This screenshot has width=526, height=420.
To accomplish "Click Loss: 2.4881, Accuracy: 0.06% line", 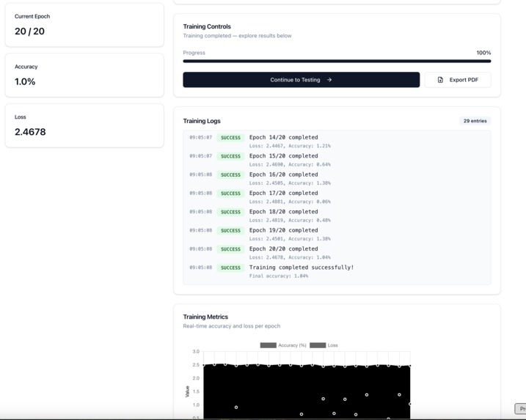I will pyautogui.click(x=290, y=202).
